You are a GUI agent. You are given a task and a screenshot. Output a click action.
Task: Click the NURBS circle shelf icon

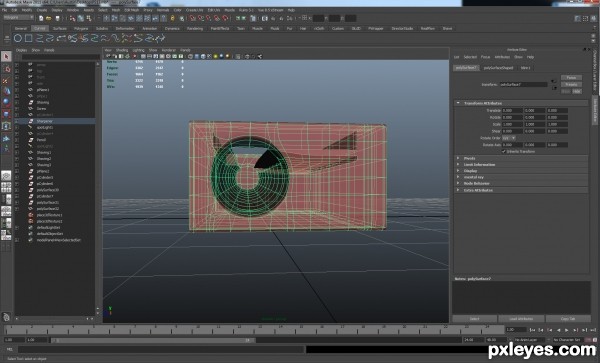tap(18, 38)
